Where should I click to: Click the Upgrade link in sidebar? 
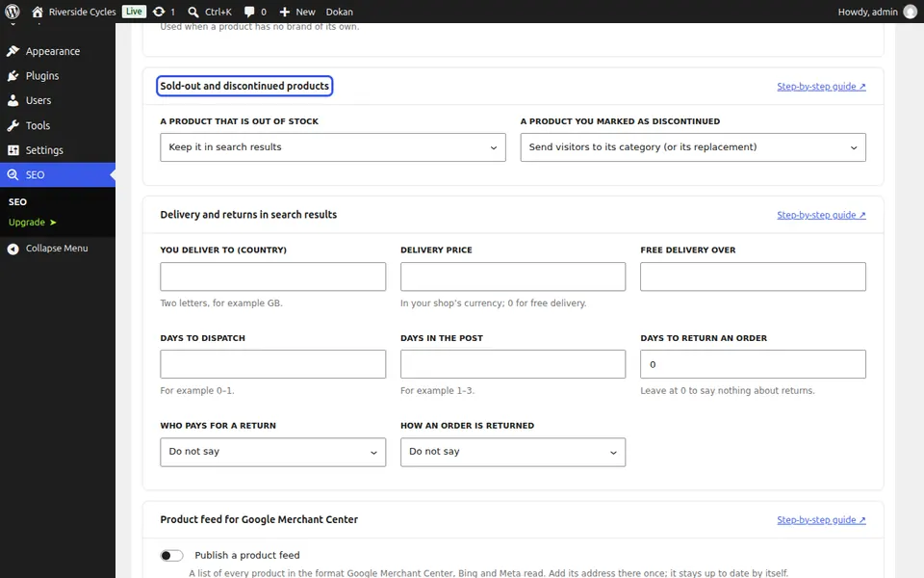(x=32, y=223)
